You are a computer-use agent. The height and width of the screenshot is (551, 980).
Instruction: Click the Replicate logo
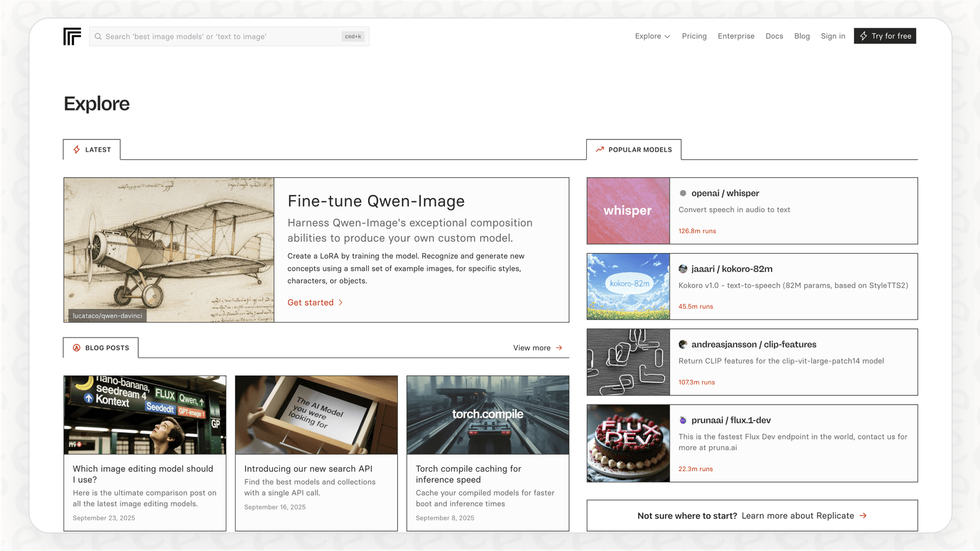click(x=71, y=36)
